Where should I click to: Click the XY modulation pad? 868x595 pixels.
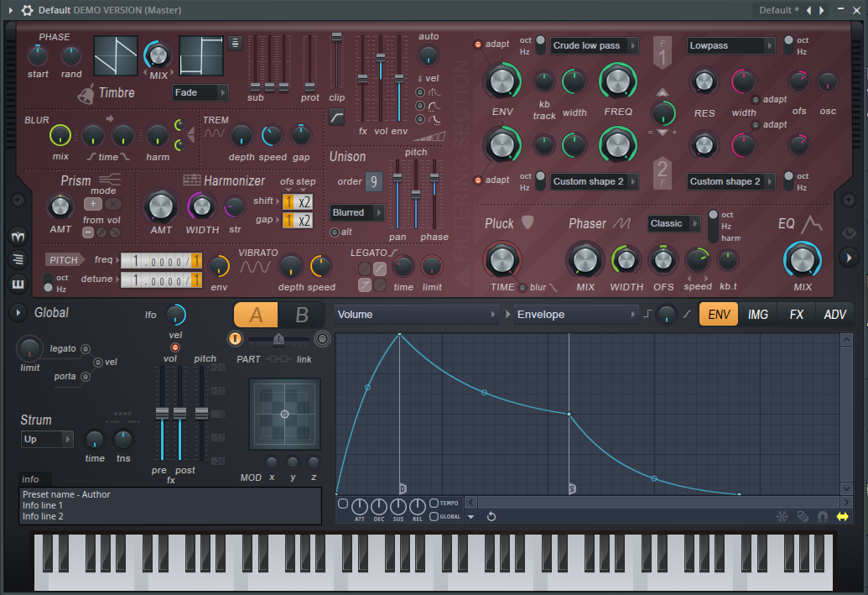[284, 414]
